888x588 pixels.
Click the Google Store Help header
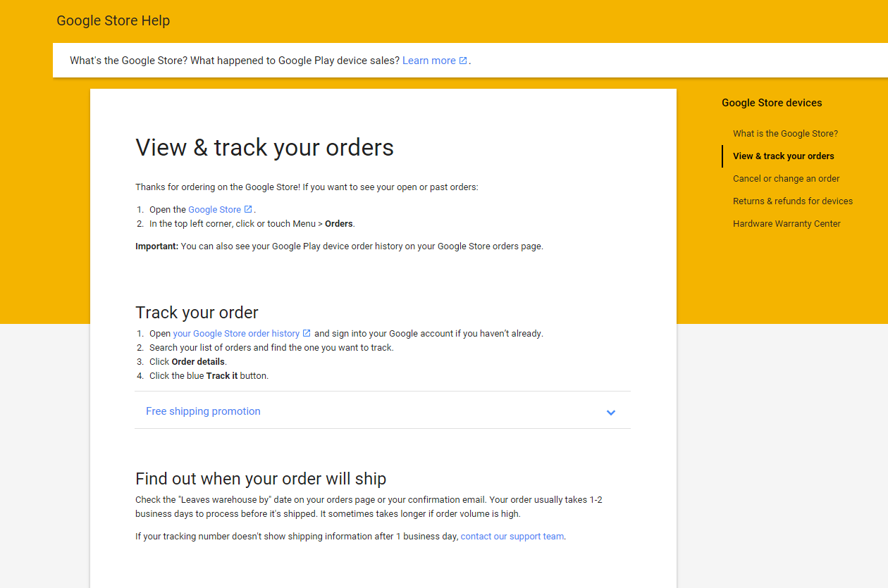[113, 20]
